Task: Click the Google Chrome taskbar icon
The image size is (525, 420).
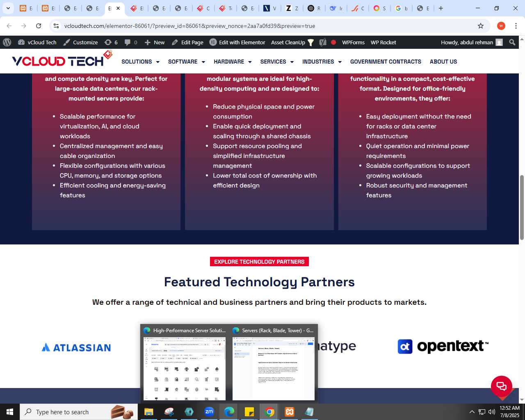Action: pos(269,412)
